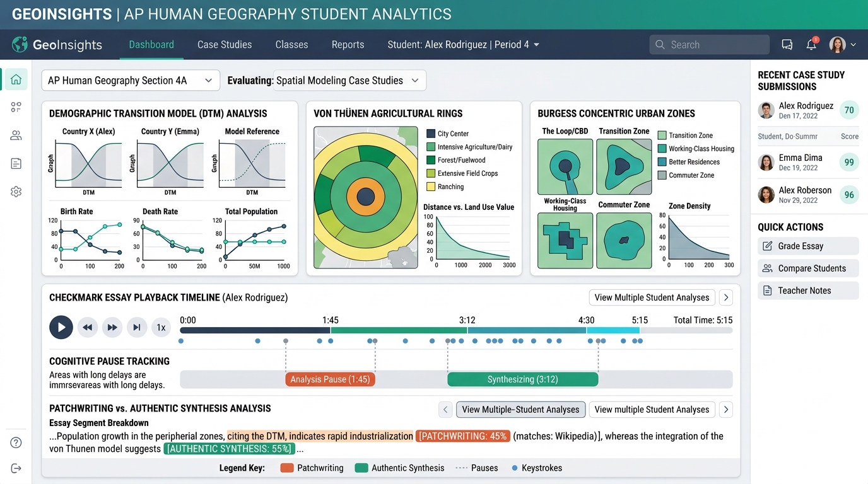
Task: Fast forward the essay playback
Action: tap(112, 328)
